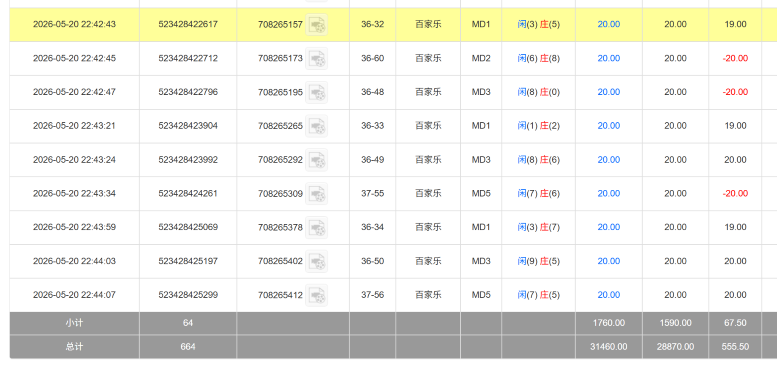
Task: Open video replay icon for 708265402
Action: pyautogui.click(x=316, y=261)
